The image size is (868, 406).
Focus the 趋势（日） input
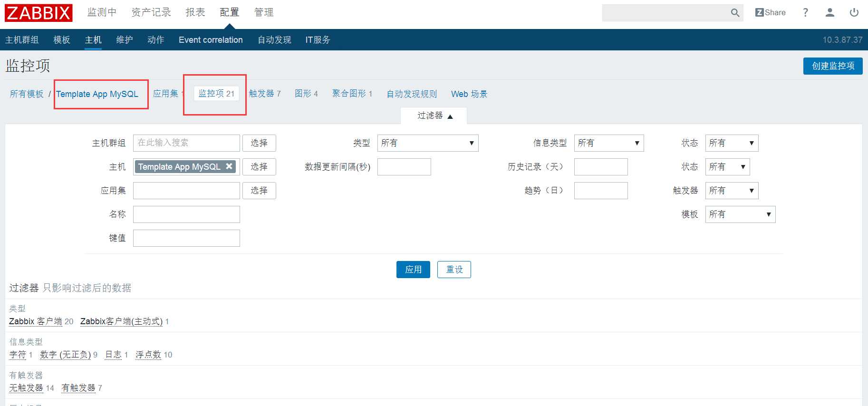tap(601, 191)
